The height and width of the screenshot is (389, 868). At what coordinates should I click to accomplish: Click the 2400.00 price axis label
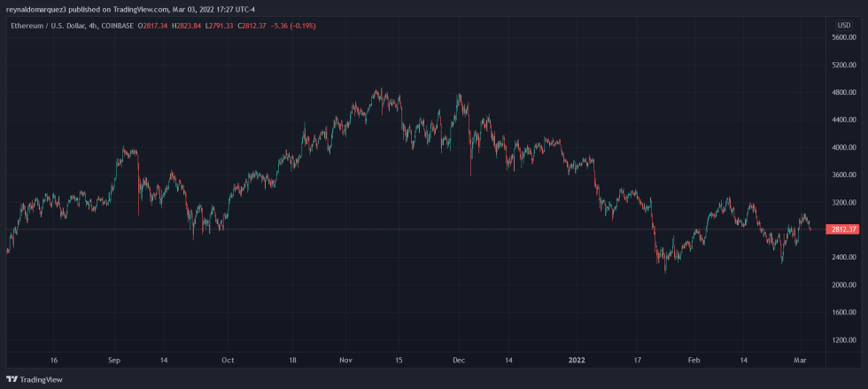[x=843, y=258]
